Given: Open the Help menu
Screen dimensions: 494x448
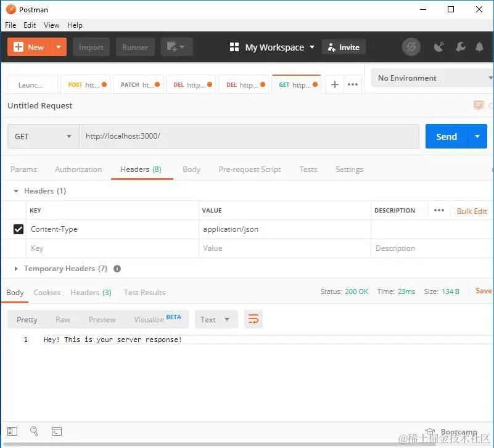Looking at the screenshot, I should click(75, 25).
